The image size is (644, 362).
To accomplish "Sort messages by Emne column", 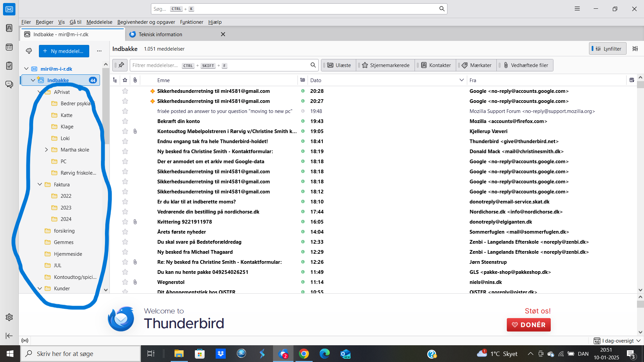I will (x=219, y=80).
